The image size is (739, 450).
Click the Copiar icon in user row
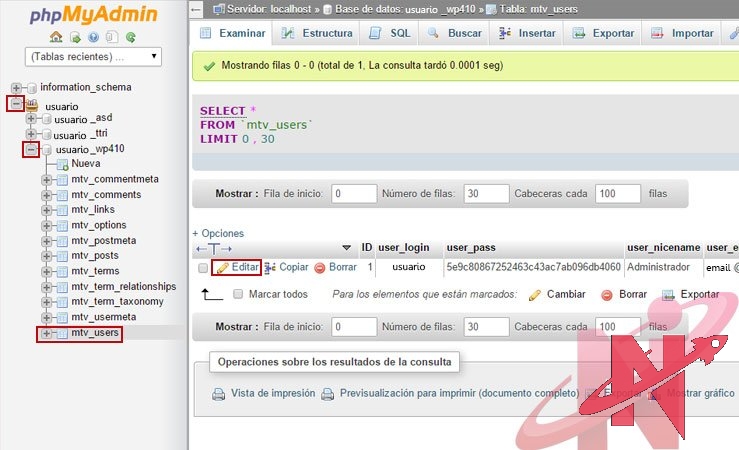click(x=270, y=268)
